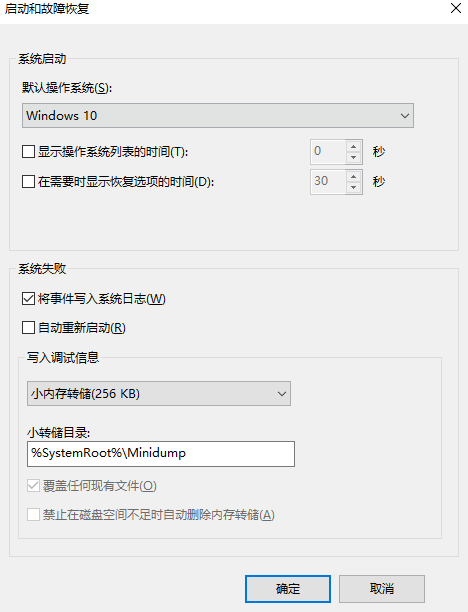
Task: Click the 确定 button
Action: coord(288,589)
